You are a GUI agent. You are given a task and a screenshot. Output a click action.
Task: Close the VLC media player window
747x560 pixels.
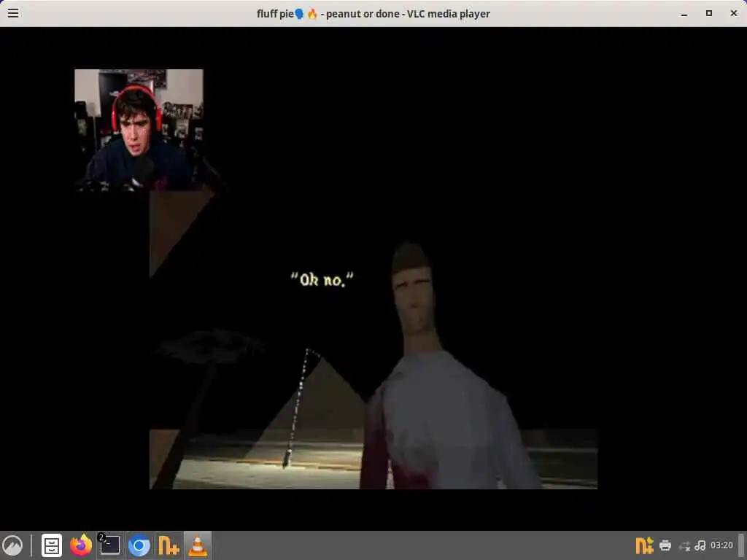pos(734,13)
